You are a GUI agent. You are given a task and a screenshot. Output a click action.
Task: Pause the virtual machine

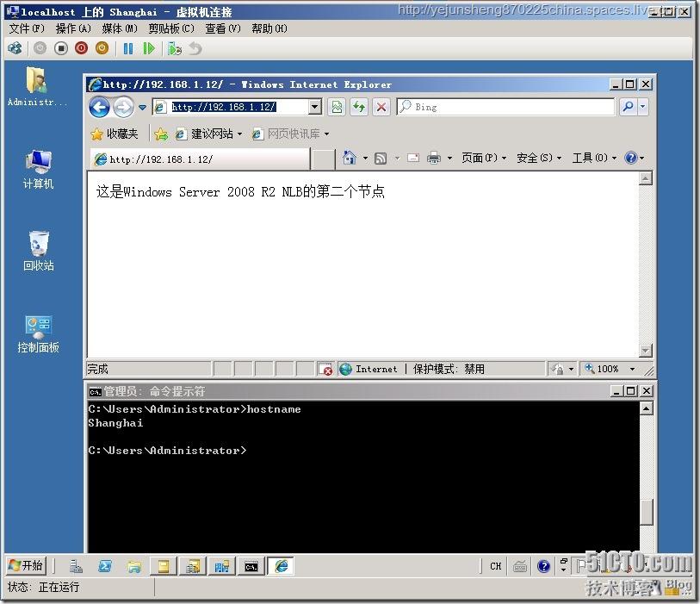pos(128,48)
